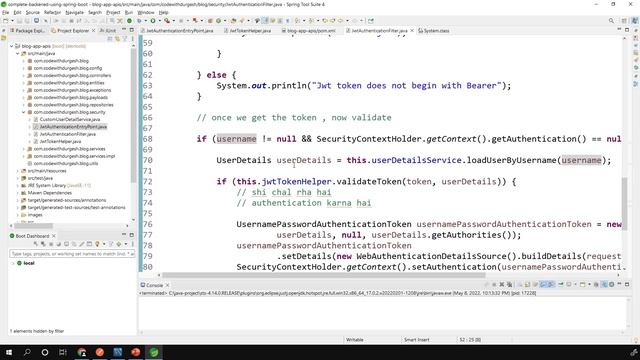
Task: Click the External Tools run icon
Action: pyautogui.click(x=167, y=20)
